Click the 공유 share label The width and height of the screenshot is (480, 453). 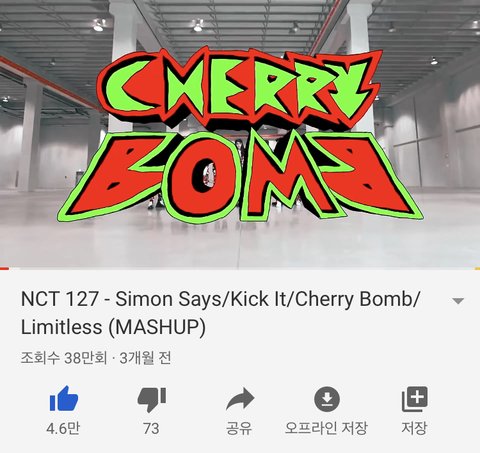click(239, 428)
